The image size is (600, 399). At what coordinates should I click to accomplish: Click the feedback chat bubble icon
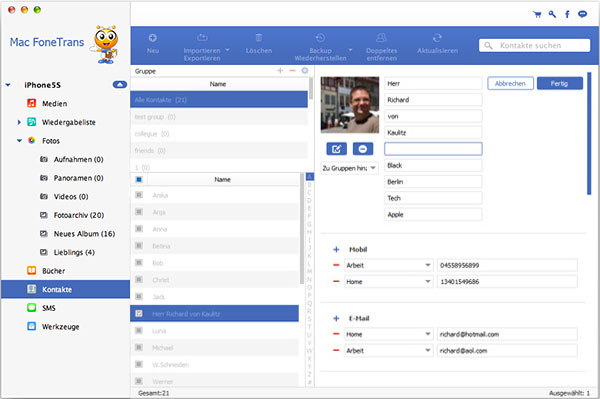point(582,15)
